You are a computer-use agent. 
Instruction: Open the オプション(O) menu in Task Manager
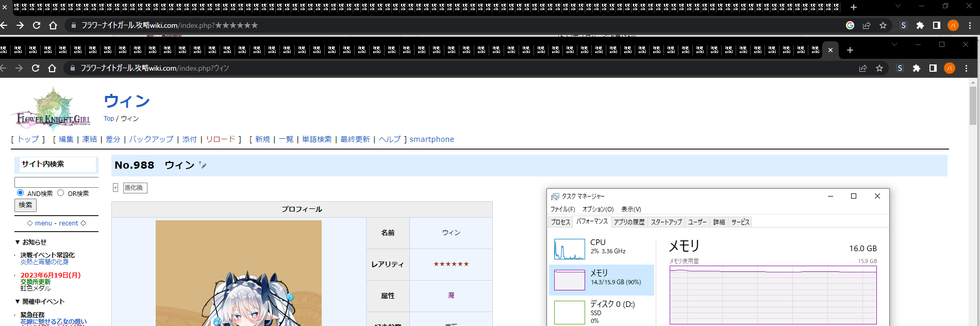597,209
